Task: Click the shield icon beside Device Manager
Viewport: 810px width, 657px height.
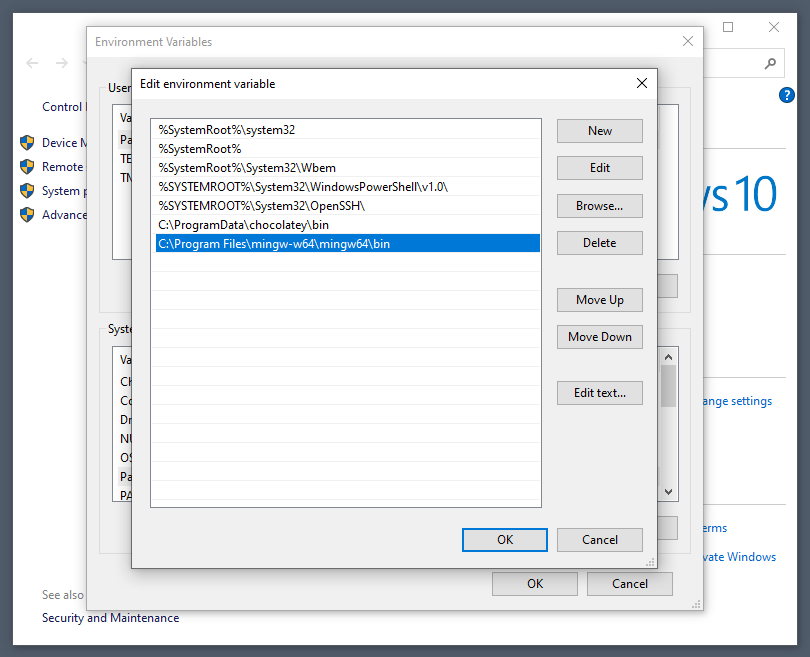Action: coord(27,143)
